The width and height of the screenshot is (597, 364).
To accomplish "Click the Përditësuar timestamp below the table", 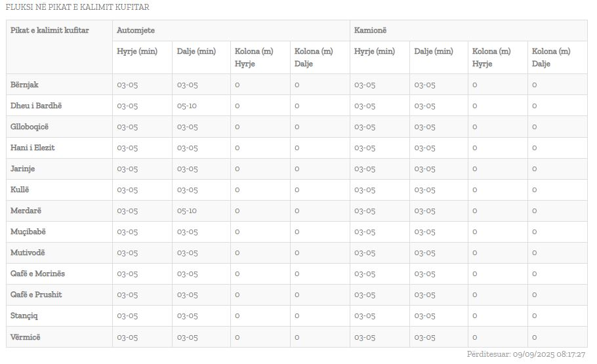I will click(525, 354).
